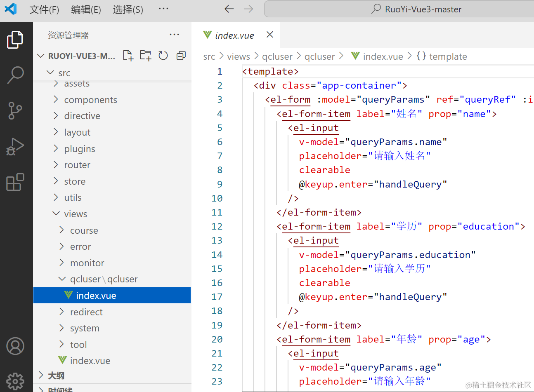
Task: Open the 文件(F) menu
Action: tap(44, 9)
